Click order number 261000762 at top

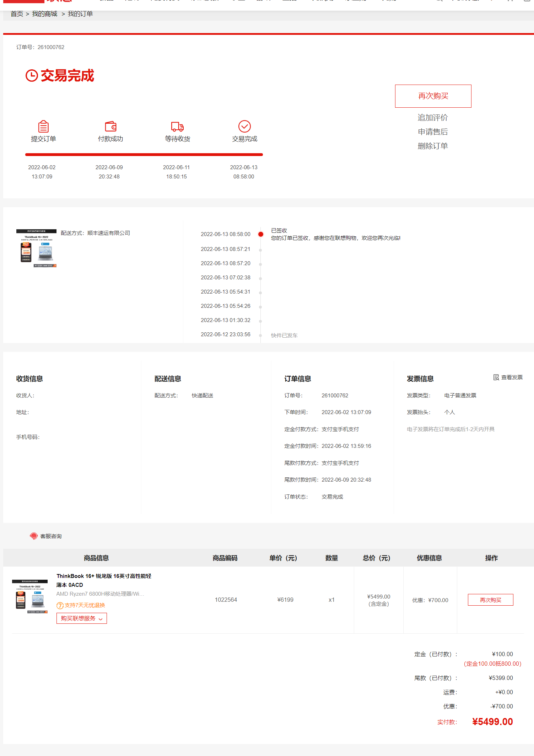(51, 47)
